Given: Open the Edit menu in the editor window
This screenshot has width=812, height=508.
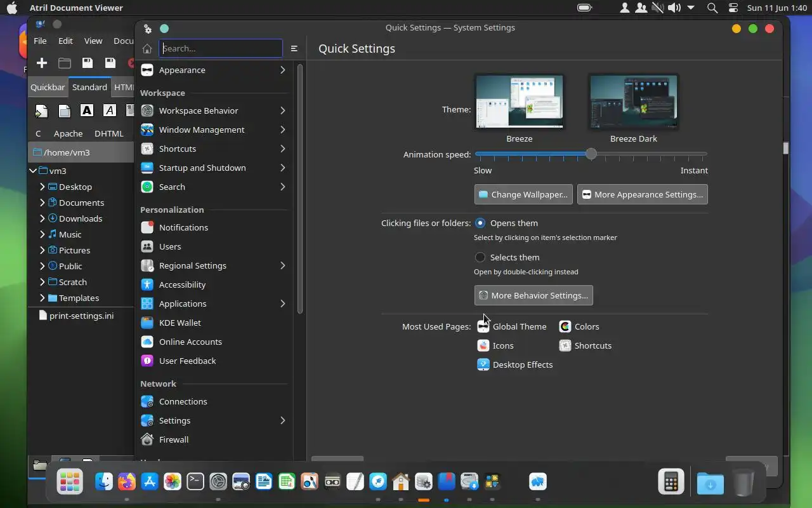Looking at the screenshot, I should click(65, 41).
